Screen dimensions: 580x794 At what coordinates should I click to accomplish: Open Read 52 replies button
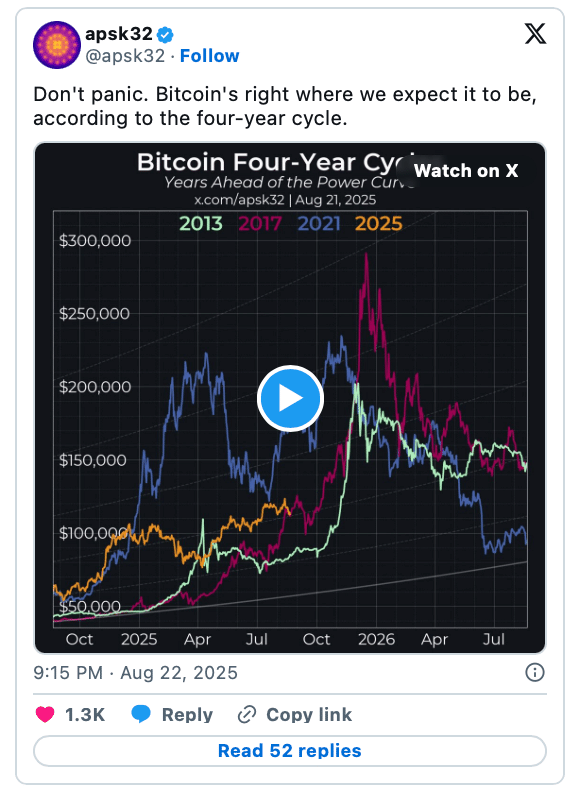tap(290, 750)
